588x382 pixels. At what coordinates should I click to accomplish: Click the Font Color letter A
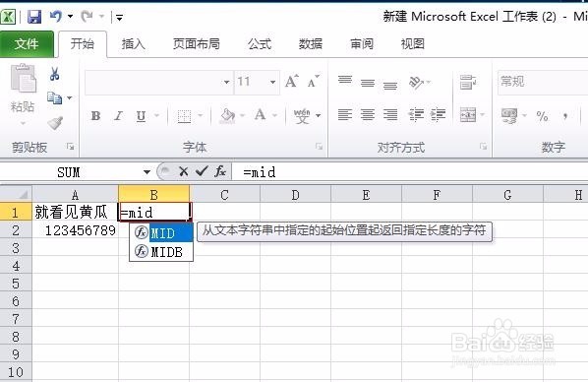(260, 115)
